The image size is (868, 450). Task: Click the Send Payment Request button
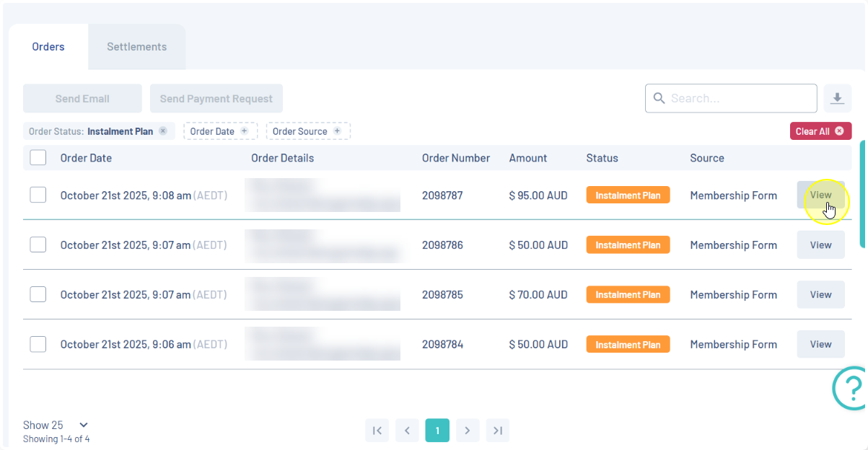(x=216, y=99)
